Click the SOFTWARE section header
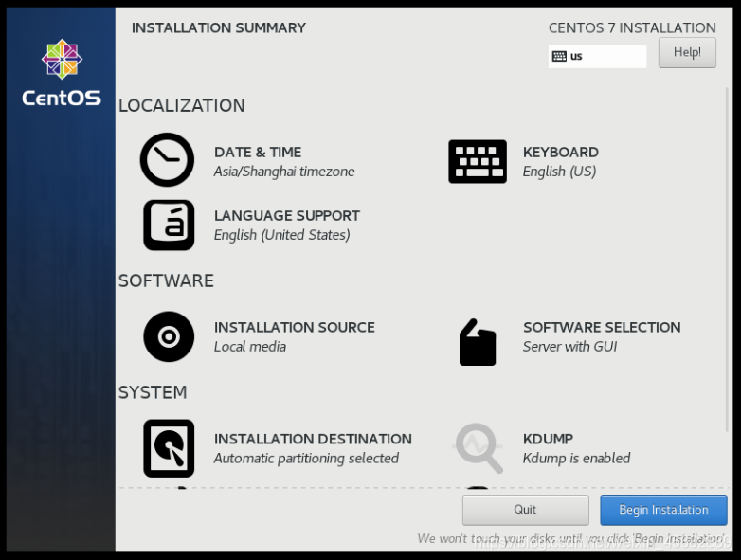741x560 pixels. tap(166, 280)
